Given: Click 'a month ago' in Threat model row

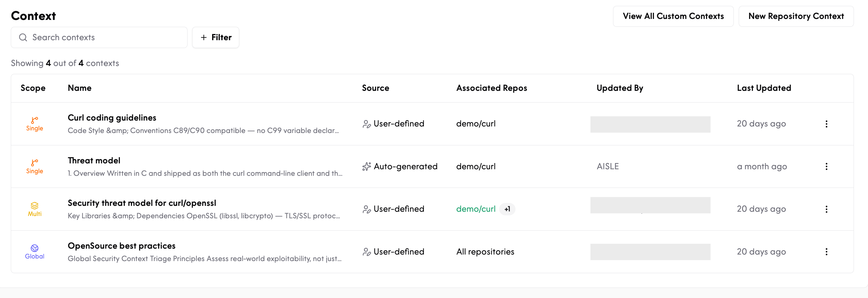Looking at the screenshot, I should click(762, 167).
